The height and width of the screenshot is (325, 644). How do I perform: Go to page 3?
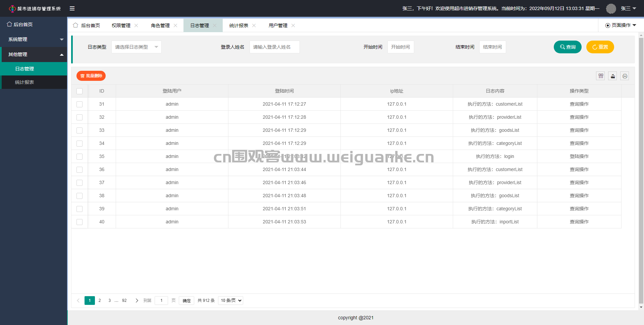pyautogui.click(x=109, y=301)
